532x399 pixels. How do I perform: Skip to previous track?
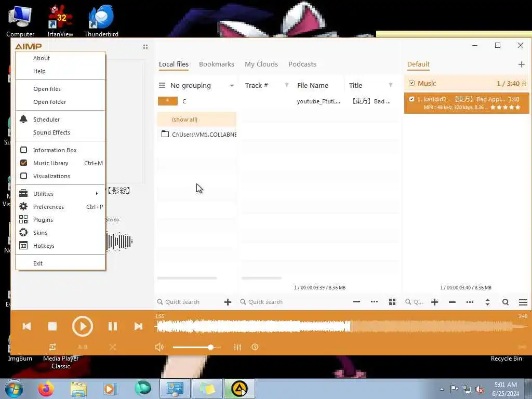(x=26, y=326)
